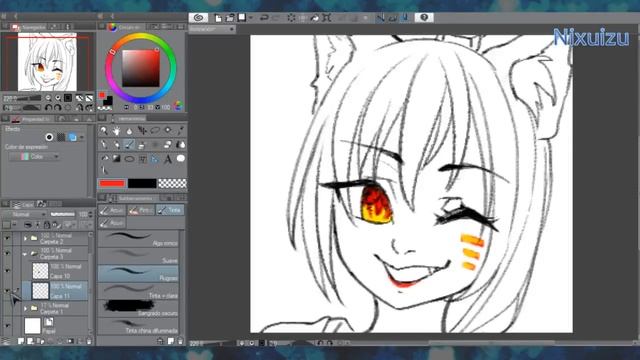The width and height of the screenshot is (640, 360).
Task: Pick the red main color swatch
Action: (112, 183)
